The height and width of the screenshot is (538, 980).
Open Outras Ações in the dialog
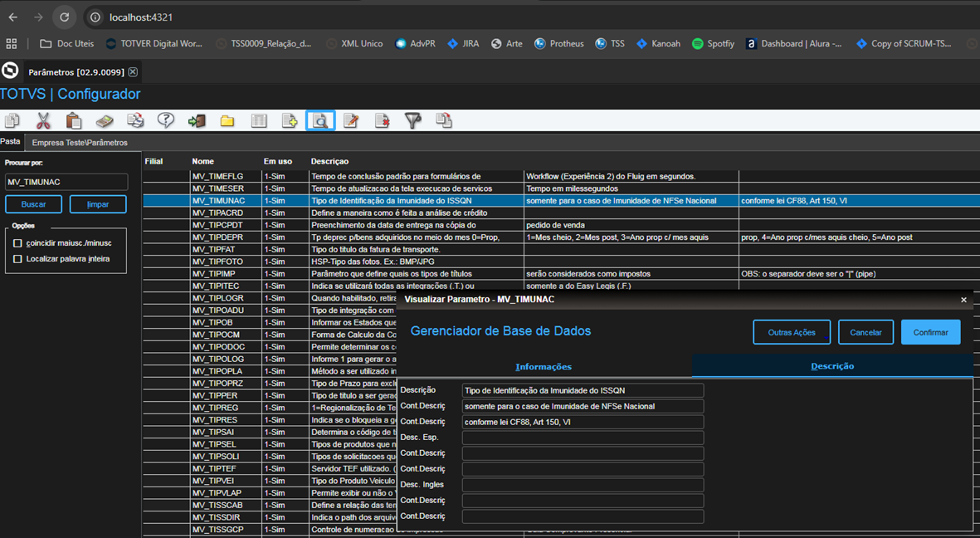(x=792, y=332)
